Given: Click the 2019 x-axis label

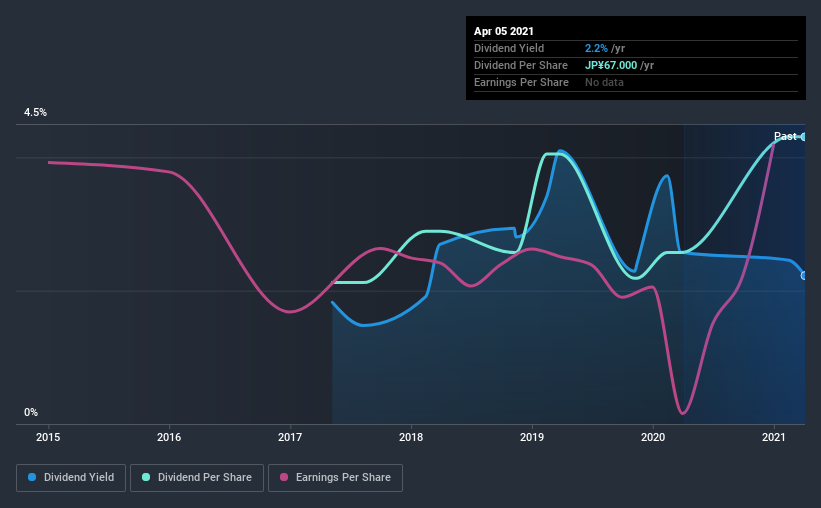Looking at the screenshot, I should [x=532, y=437].
